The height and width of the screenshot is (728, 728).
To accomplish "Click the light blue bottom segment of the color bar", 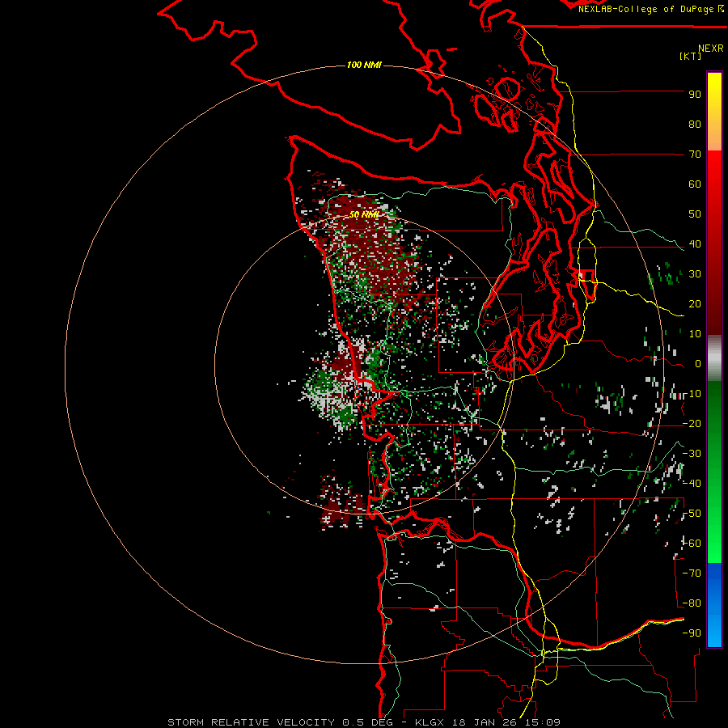I will (x=714, y=632).
